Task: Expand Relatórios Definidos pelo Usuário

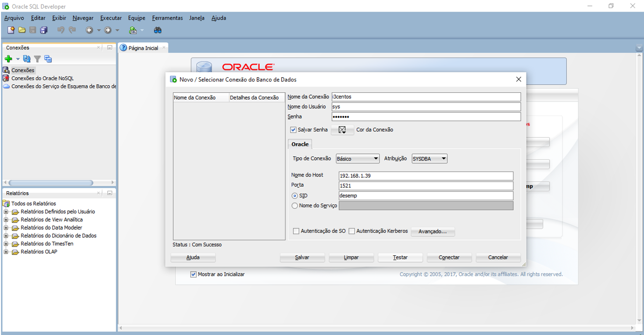Action: (x=6, y=212)
